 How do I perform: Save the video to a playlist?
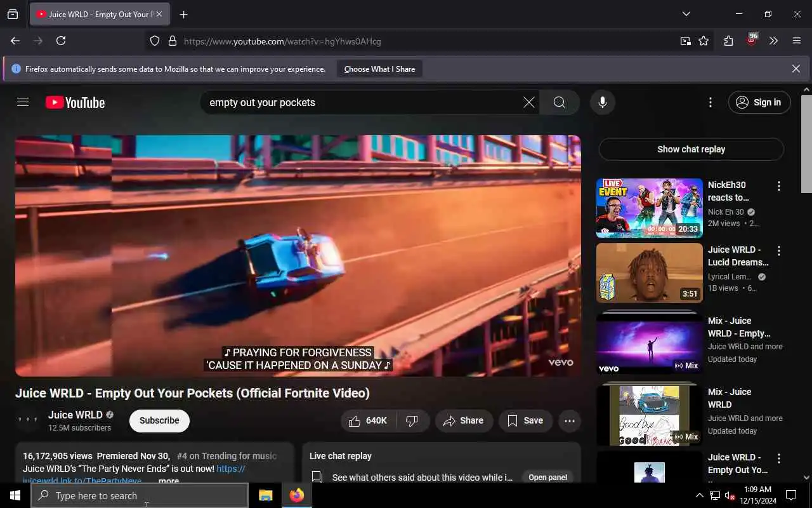pyautogui.click(x=525, y=420)
